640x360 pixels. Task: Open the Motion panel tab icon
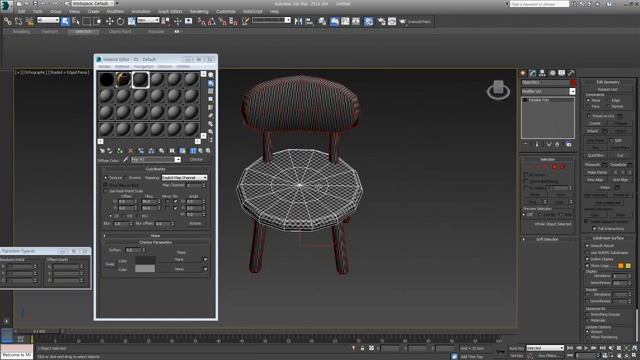click(552, 73)
